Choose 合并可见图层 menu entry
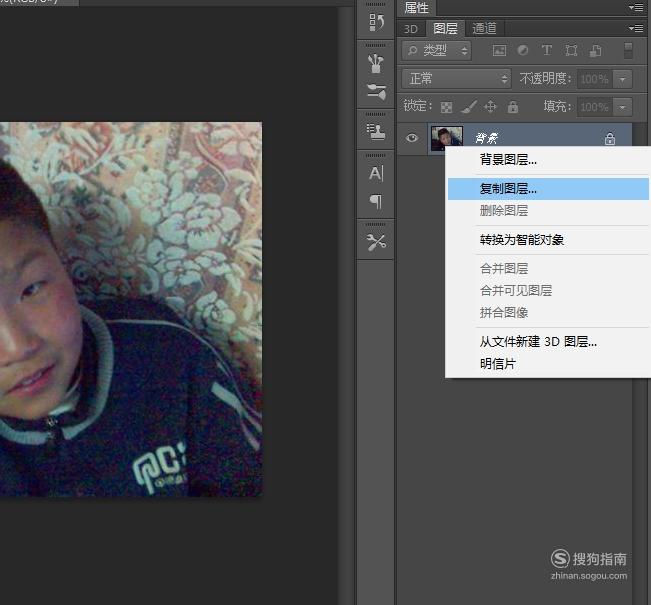Image resolution: width=651 pixels, height=605 pixels. pos(548,291)
